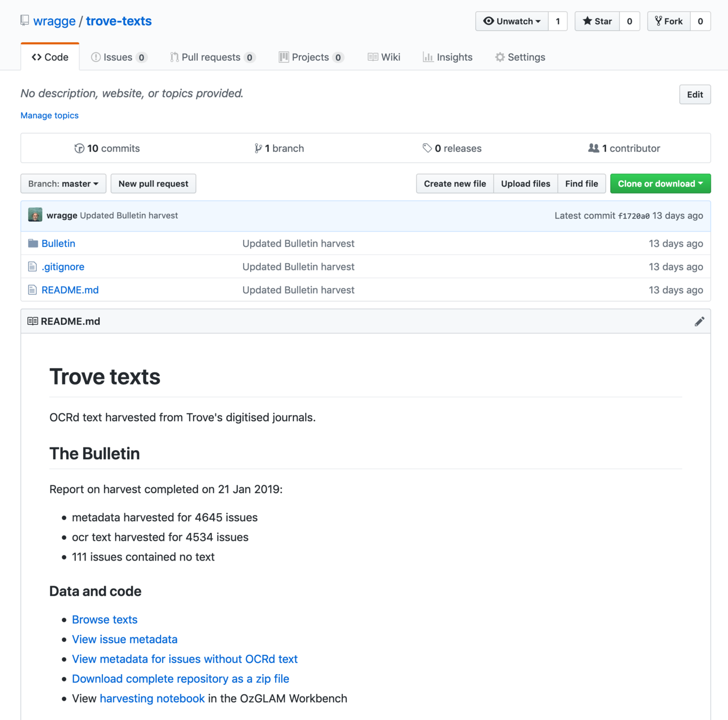Open the wragge owner link in header
Image resolution: width=728 pixels, height=720 pixels.
pyautogui.click(x=54, y=21)
